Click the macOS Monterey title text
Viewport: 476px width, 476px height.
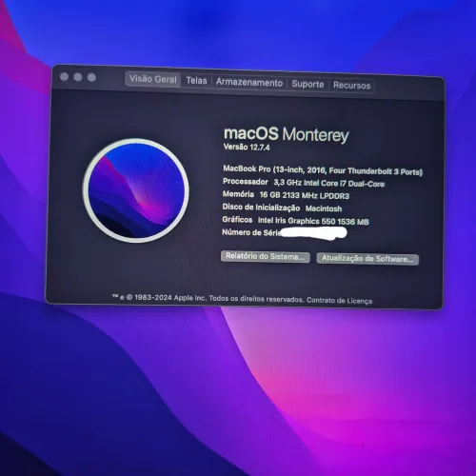tap(287, 134)
